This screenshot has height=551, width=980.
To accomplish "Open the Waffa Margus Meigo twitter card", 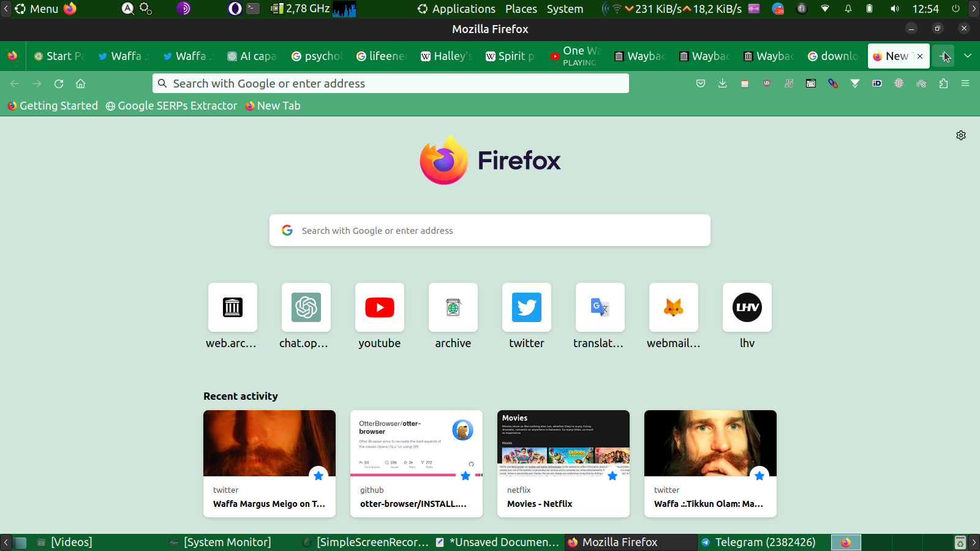I will 269,463.
